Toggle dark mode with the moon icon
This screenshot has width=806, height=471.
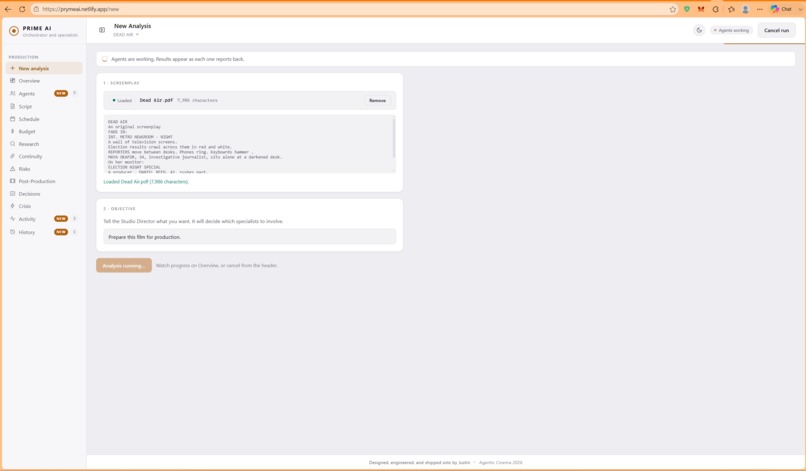pos(699,30)
